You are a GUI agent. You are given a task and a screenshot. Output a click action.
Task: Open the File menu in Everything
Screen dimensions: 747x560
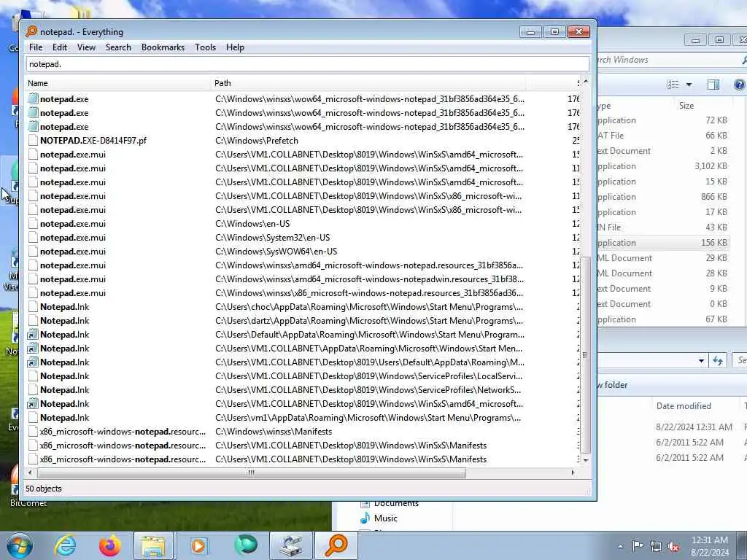coord(36,47)
